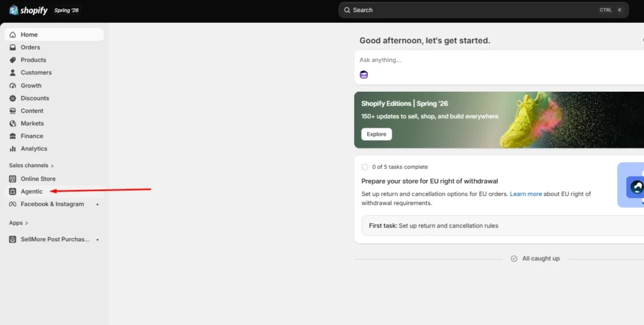Click the Explore button on Editions banner
644x325 pixels.
(x=377, y=134)
